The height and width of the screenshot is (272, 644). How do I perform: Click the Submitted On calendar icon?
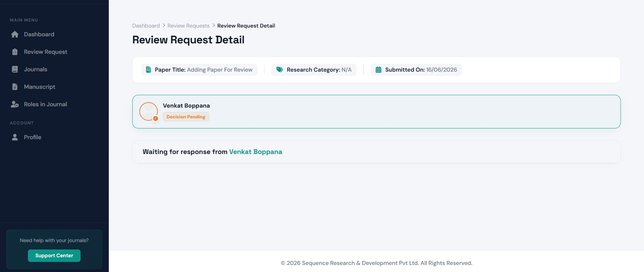(378, 70)
